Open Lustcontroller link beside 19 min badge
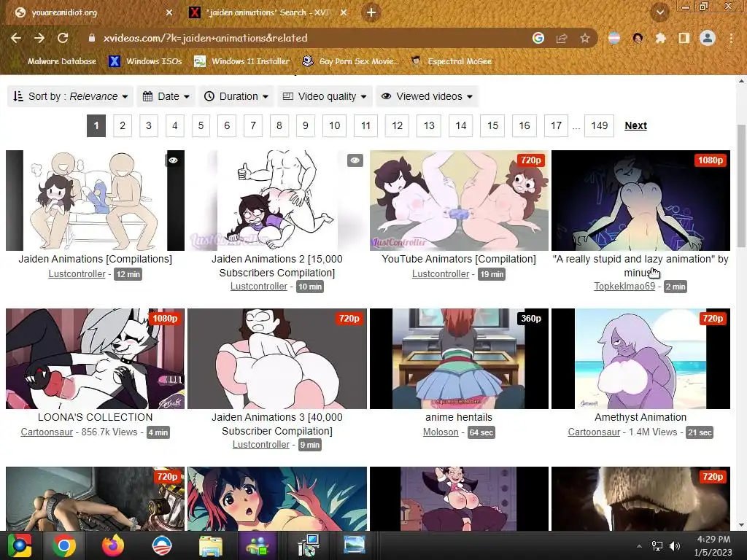Image resolution: width=747 pixels, height=560 pixels. [441, 274]
